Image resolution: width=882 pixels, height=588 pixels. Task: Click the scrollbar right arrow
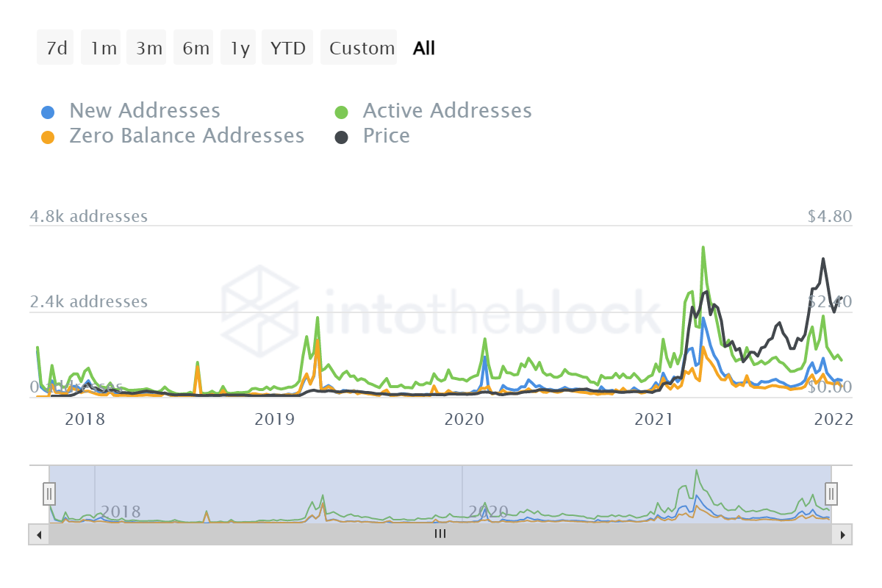click(842, 534)
